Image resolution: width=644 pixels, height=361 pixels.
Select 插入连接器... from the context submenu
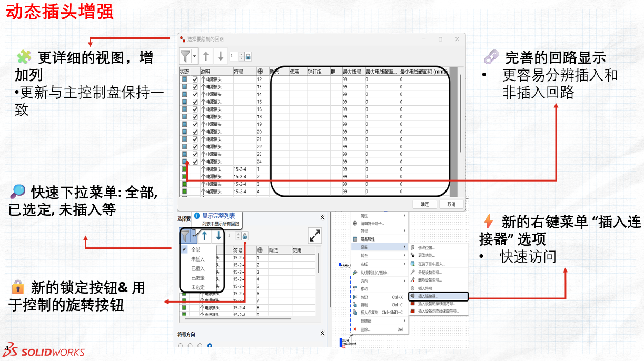(432, 296)
